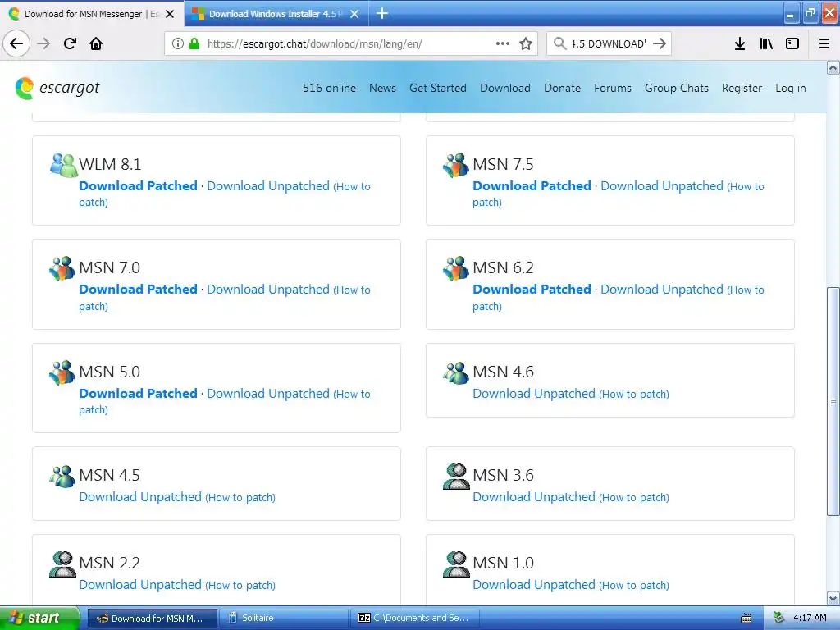Click the scrollbar down arrow
Screen dimensions: 840x630
click(x=833, y=598)
